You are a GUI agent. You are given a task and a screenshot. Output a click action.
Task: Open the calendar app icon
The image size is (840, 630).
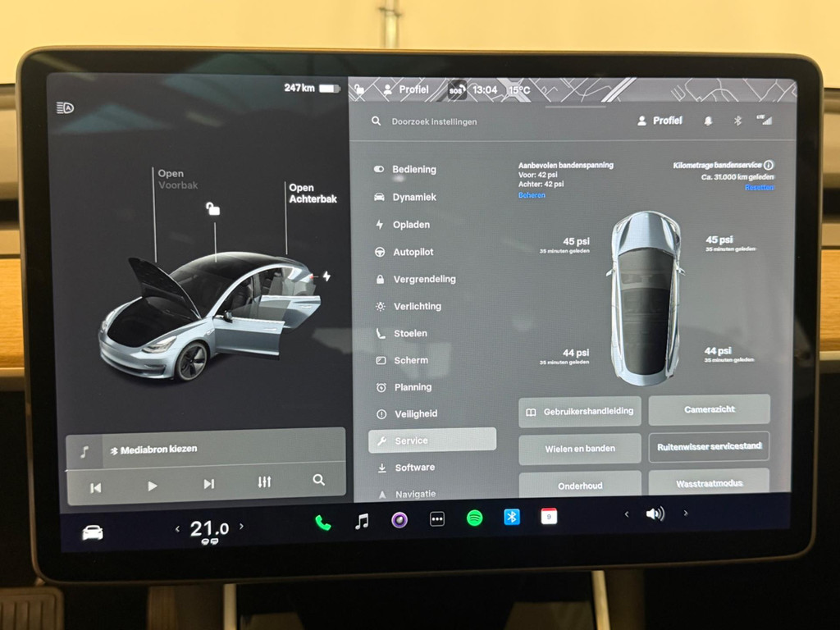(x=549, y=516)
